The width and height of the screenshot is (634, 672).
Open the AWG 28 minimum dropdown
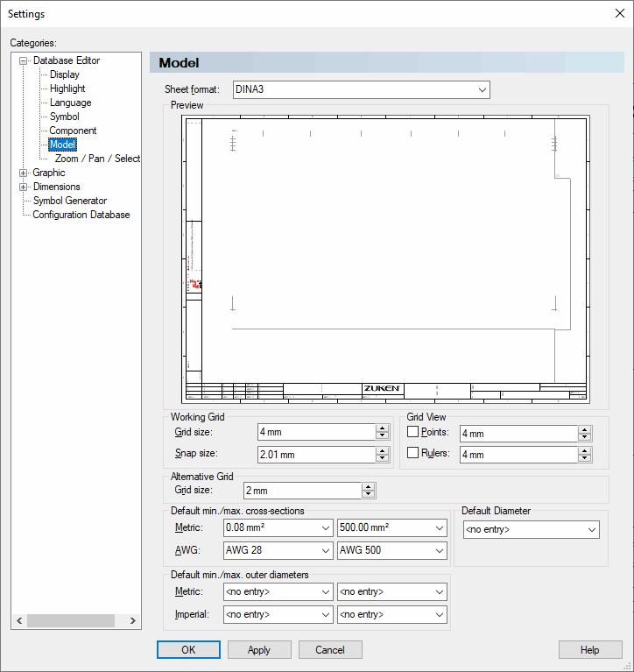click(277, 550)
